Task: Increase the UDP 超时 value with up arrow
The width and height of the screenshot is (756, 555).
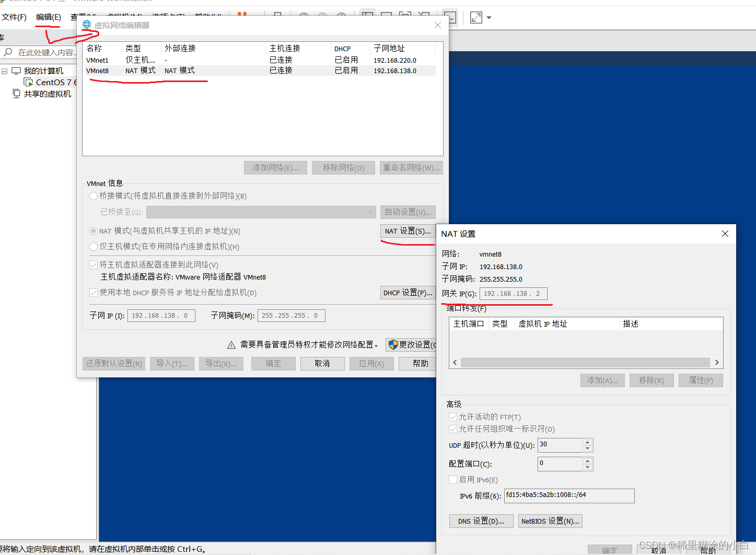Action: (x=588, y=442)
